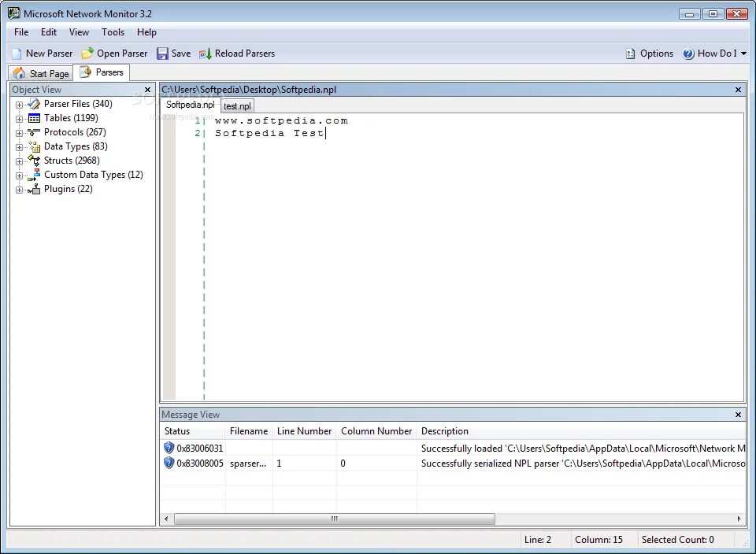756x554 pixels.
Task: Click the Start Page house icon
Action: (x=19, y=73)
